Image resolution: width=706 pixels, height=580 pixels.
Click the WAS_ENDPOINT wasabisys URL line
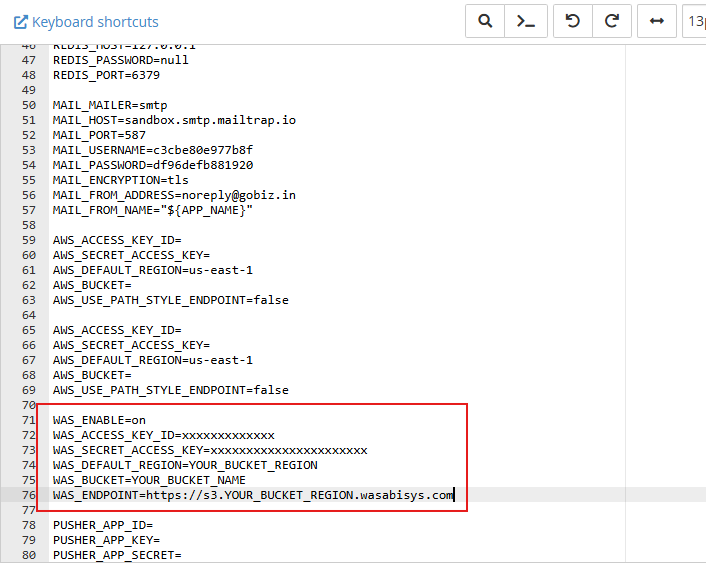[253, 495]
